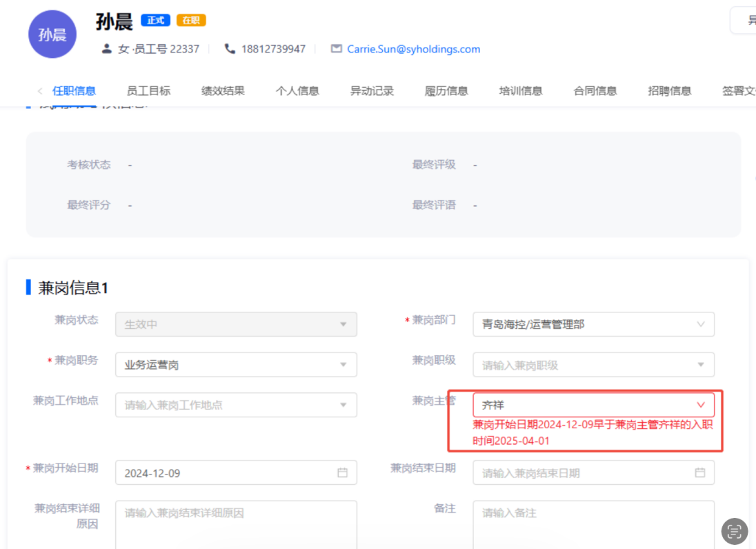Click the 兼岗信息1 section heading
This screenshot has height=549, width=756.
[x=73, y=288]
